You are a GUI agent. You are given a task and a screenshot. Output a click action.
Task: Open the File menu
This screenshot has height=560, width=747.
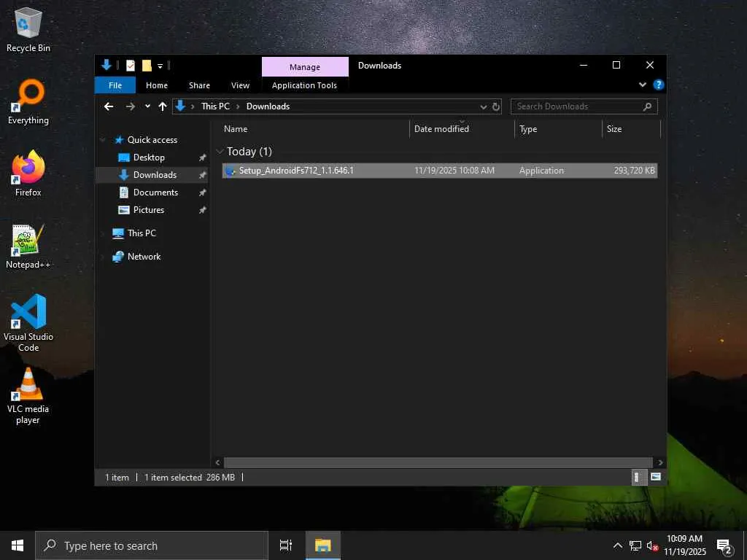pyautogui.click(x=115, y=85)
